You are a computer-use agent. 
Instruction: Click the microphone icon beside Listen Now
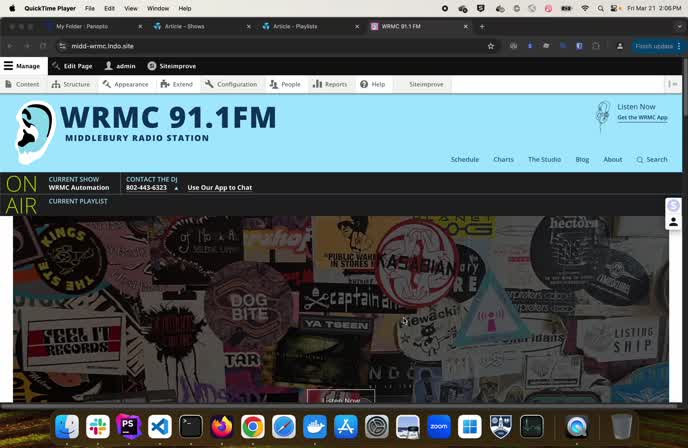pos(603,116)
